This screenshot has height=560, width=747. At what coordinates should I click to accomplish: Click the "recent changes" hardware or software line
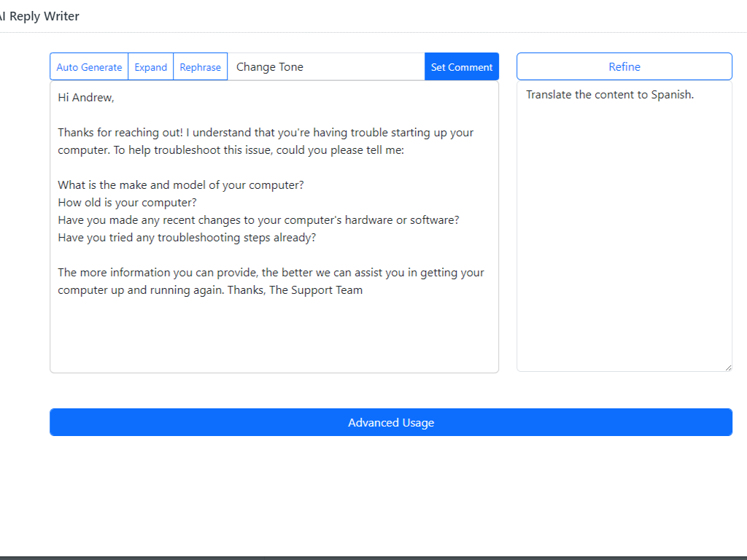[x=258, y=220]
